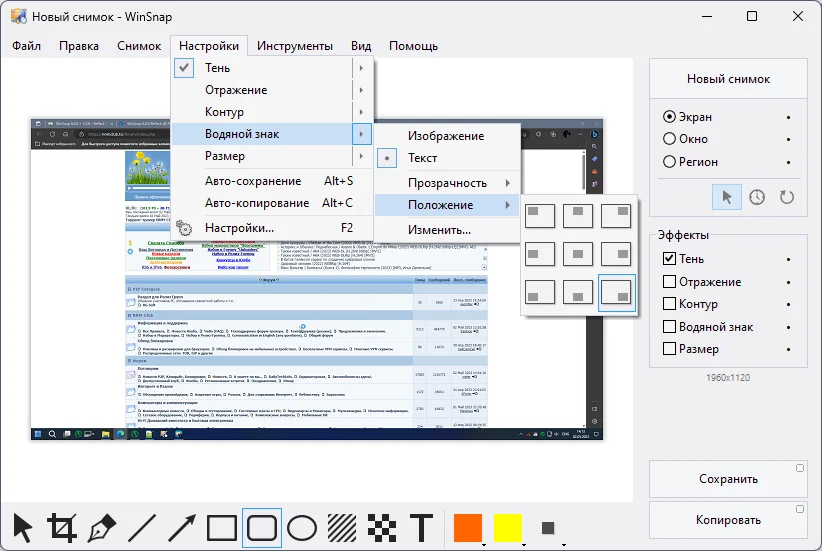
Task: Select the Arrow line tool
Action: (x=182, y=528)
